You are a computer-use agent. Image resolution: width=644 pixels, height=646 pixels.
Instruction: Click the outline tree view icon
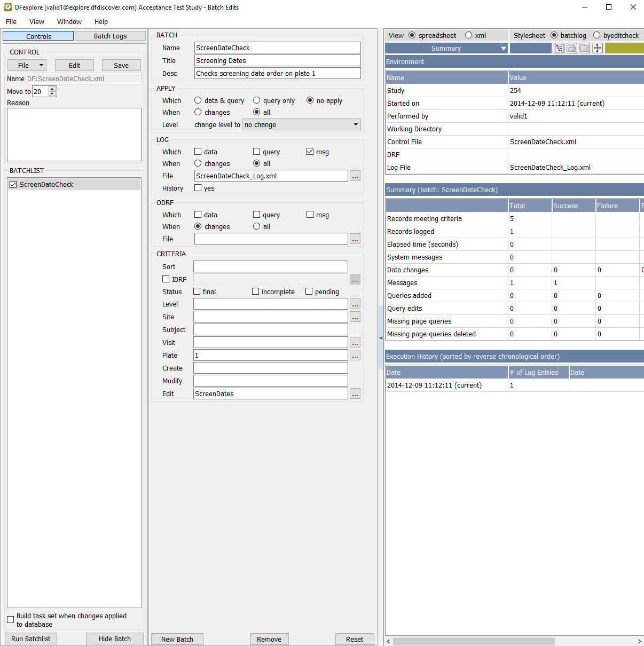[x=559, y=48]
